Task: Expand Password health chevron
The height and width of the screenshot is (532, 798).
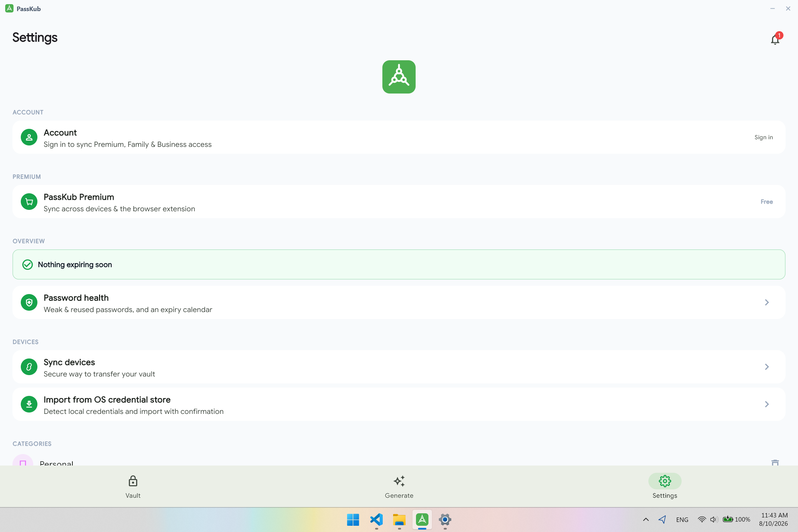Action: [x=767, y=303]
